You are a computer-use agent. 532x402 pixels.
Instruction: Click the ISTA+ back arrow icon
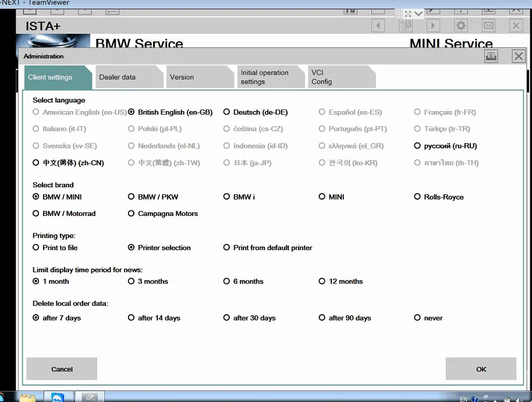tap(378, 26)
